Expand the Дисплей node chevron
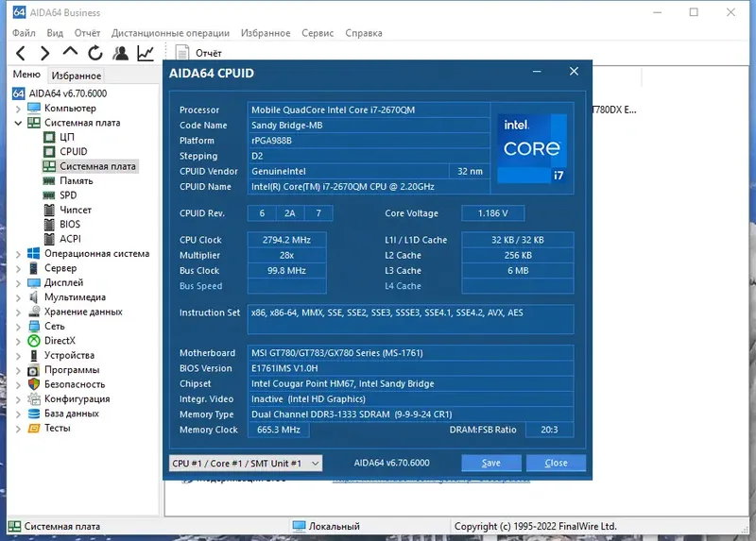The height and width of the screenshot is (541, 756). pos(18,283)
